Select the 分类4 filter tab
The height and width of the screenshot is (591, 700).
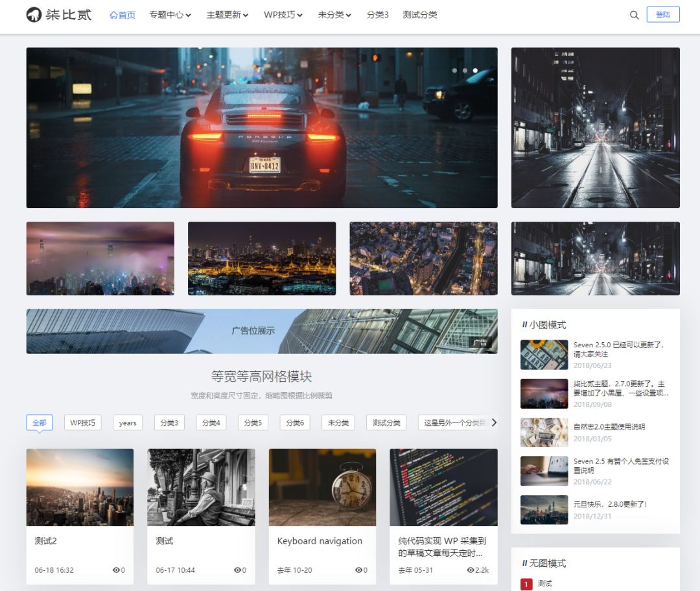(x=211, y=423)
